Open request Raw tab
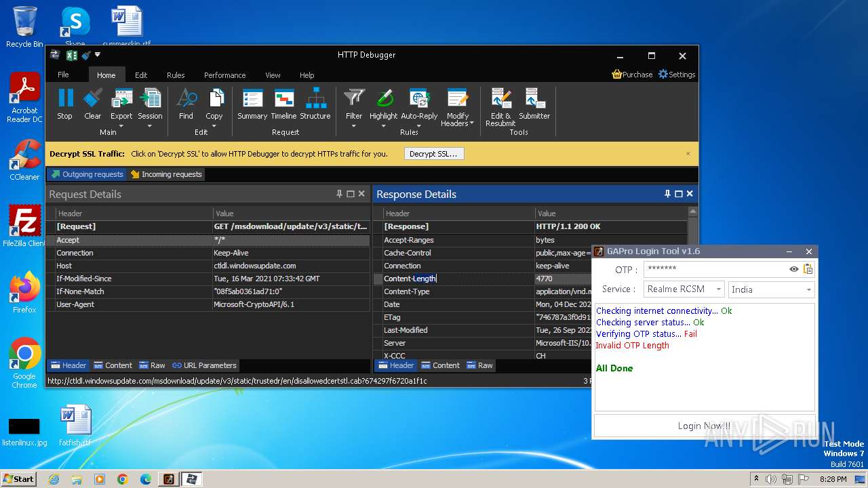 click(x=152, y=365)
